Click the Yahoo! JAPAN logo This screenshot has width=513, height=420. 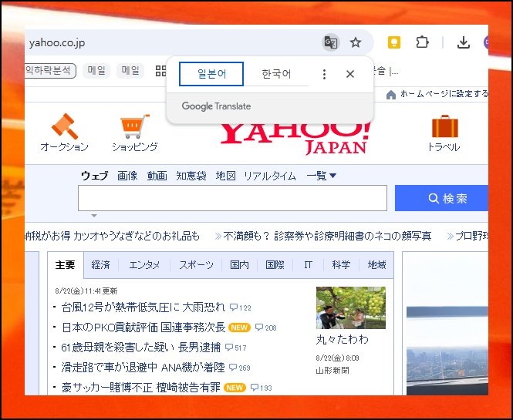point(295,139)
